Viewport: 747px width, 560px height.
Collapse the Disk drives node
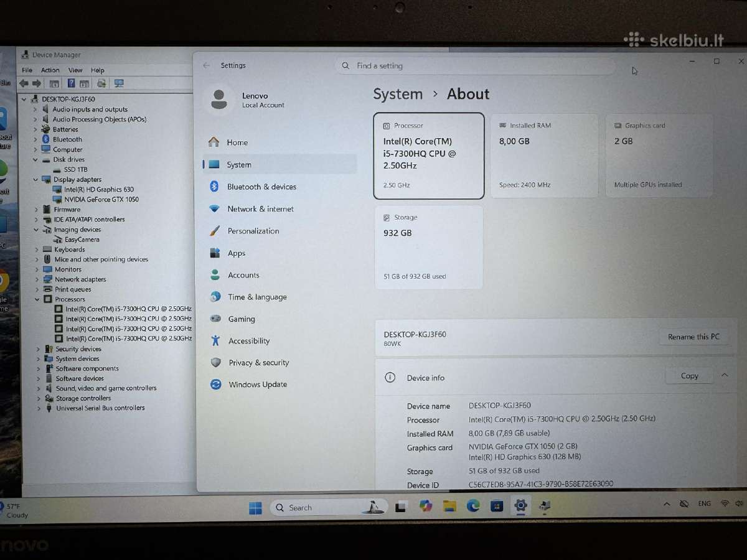click(36, 160)
